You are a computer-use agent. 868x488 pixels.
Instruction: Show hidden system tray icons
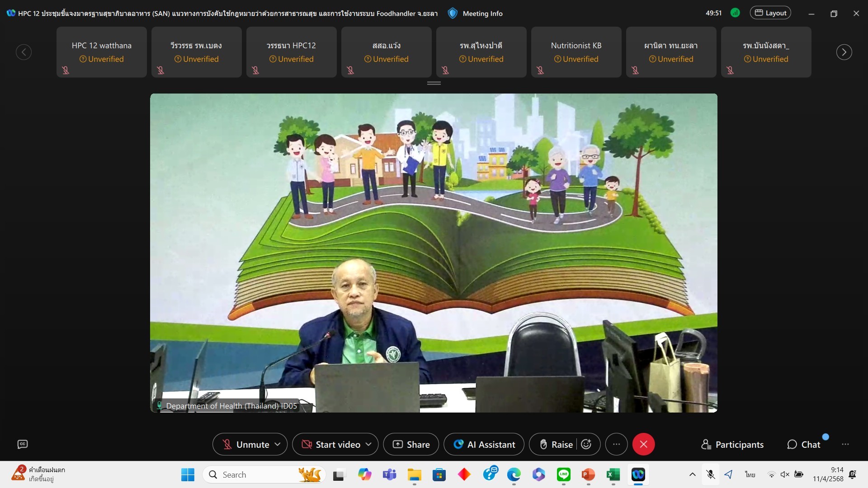692,474
